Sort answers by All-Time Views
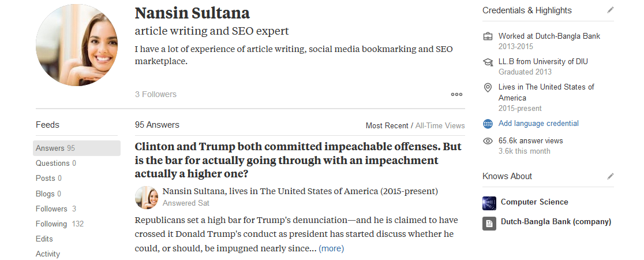 [440, 125]
